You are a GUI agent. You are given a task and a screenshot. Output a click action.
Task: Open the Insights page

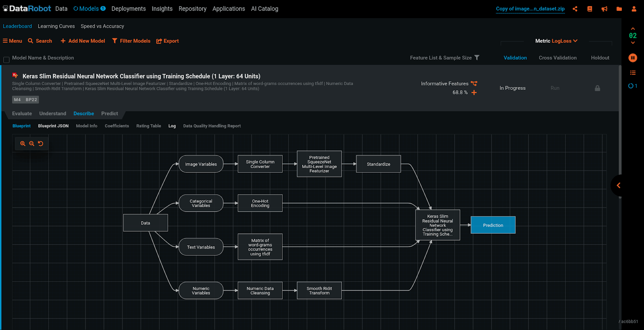click(x=162, y=9)
